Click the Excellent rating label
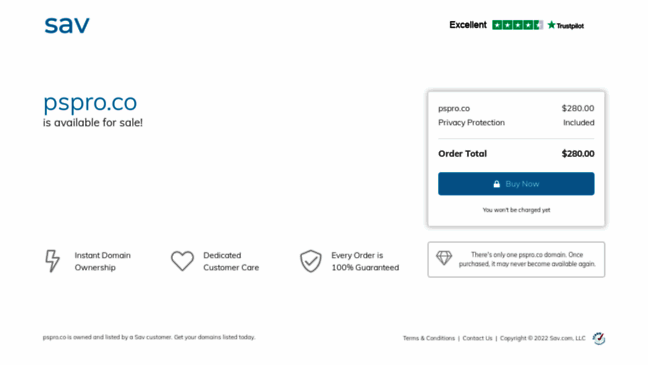The image size is (648, 365). 468,25
